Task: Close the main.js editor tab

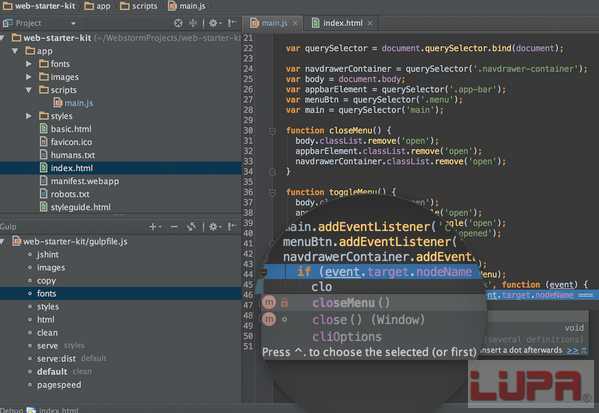Action: [295, 23]
